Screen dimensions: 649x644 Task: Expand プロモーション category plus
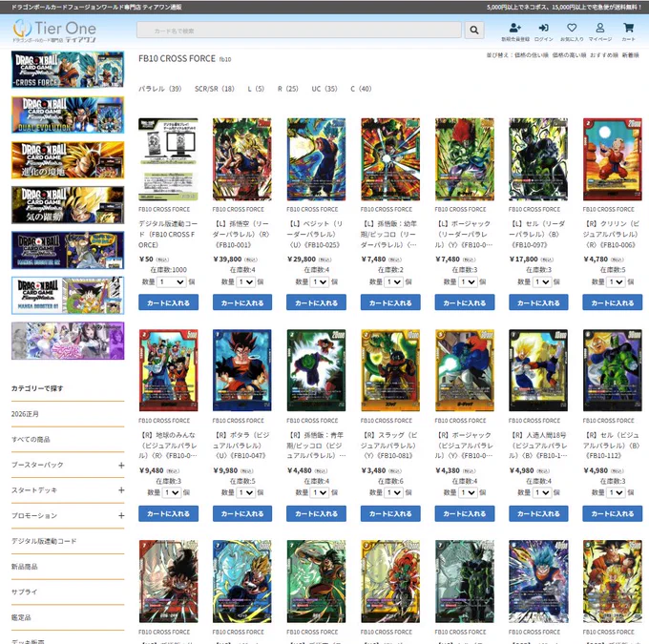pos(121,516)
